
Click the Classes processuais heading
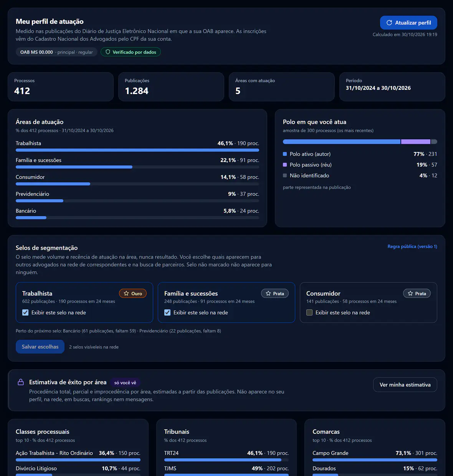(x=43, y=432)
